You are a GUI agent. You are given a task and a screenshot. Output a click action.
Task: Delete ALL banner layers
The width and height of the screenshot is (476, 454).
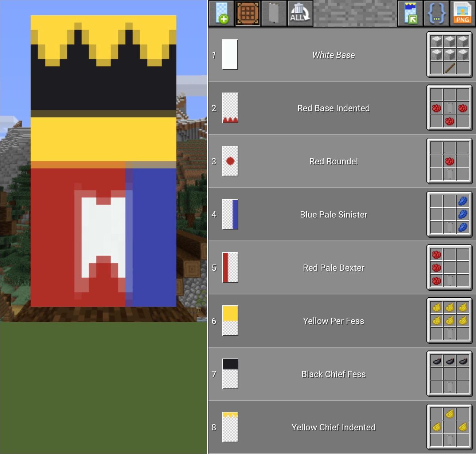pyautogui.click(x=300, y=13)
